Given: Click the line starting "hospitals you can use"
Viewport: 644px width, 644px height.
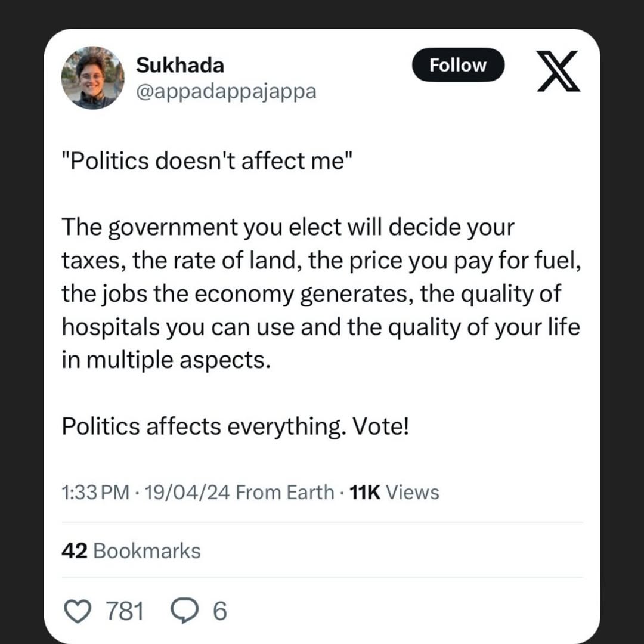Looking at the screenshot, I should (321, 327).
